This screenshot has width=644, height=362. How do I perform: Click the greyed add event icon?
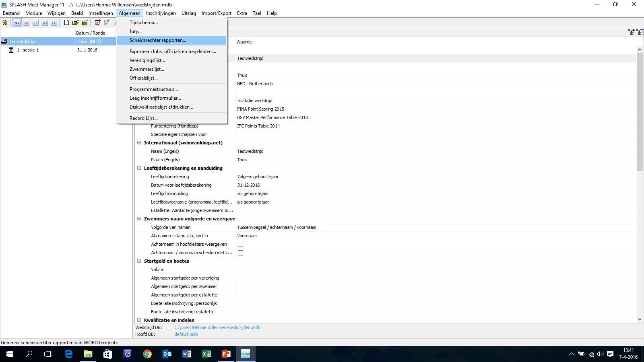(107, 23)
